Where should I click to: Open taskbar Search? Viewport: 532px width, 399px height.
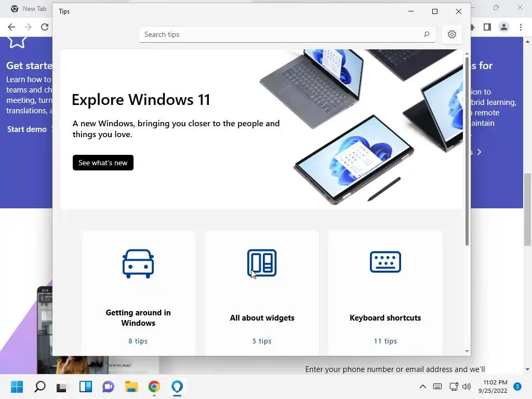click(x=40, y=387)
